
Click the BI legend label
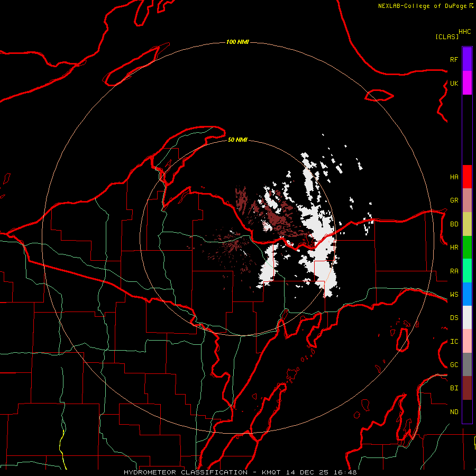tap(454, 388)
